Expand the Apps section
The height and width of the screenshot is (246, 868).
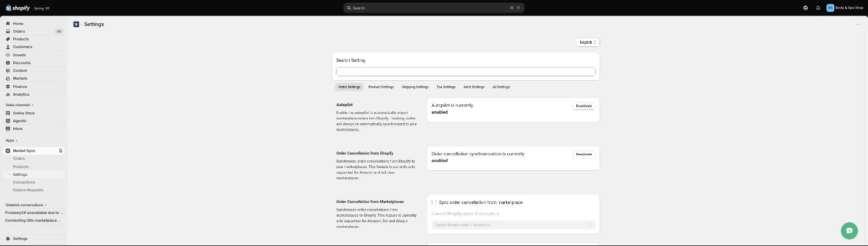[x=11, y=140]
